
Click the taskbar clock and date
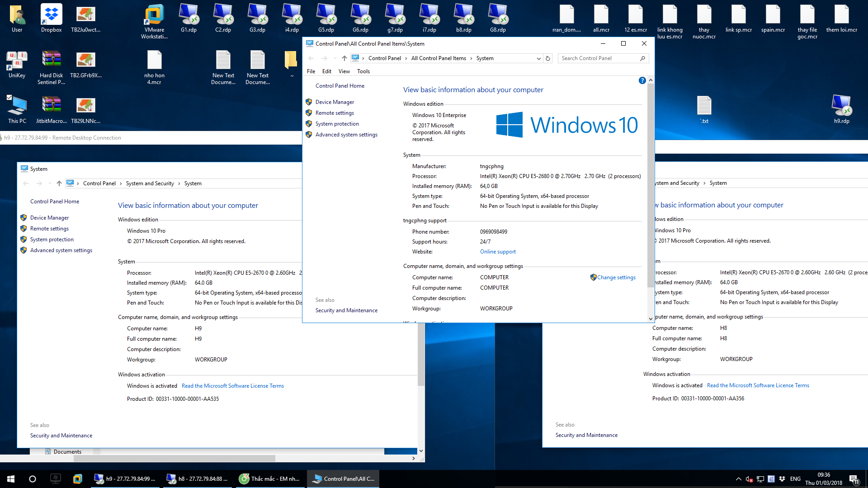coord(824,479)
